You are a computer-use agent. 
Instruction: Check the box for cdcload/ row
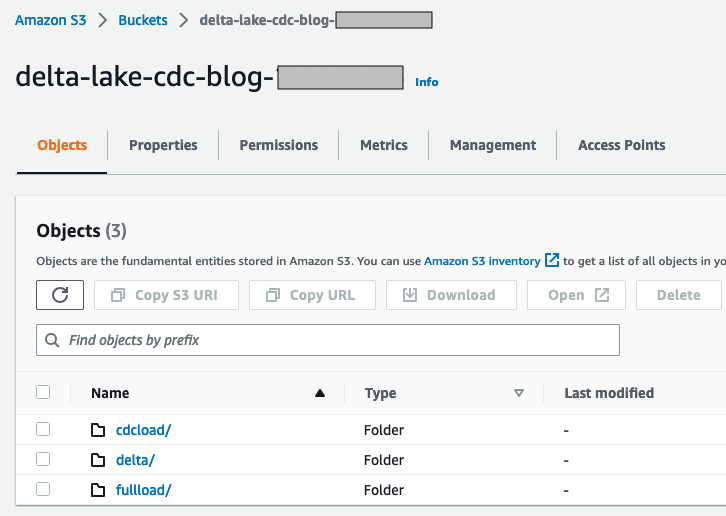43,430
